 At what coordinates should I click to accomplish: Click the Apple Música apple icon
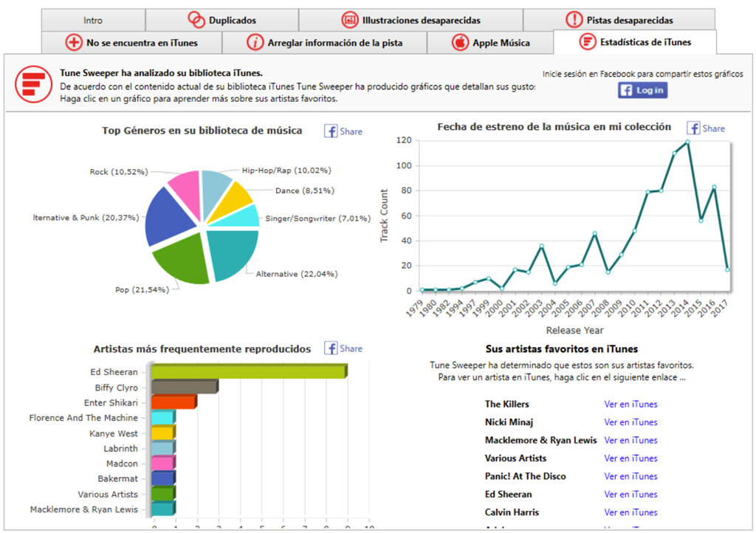[x=461, y=42]
